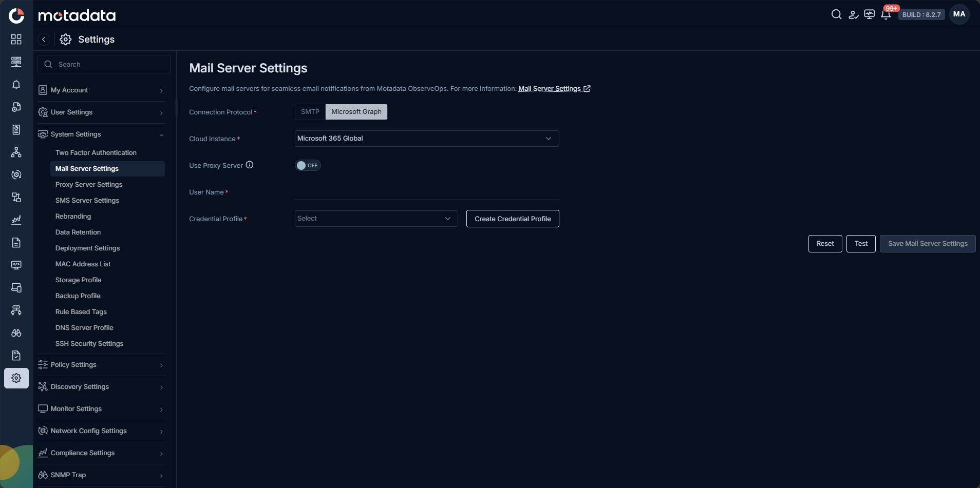Open the MA user avatar menu
Screen dimensions: 980x488
[959, 14]
